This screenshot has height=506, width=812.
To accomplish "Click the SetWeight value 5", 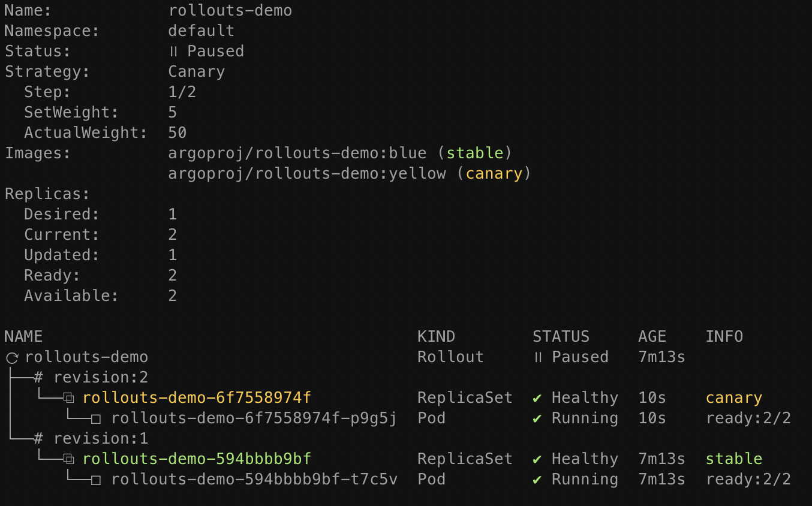I will 173,113.
